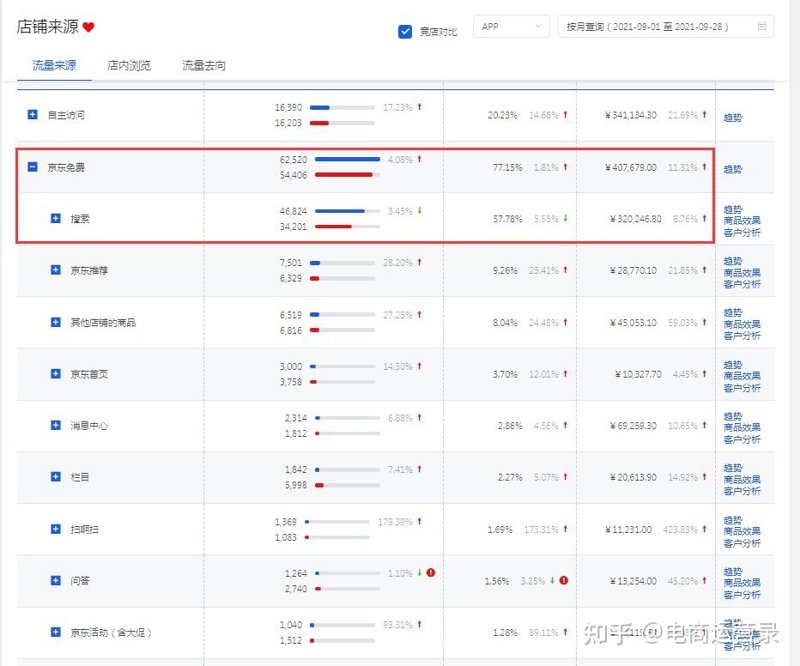
Task: Open 趋势 link in 问答 row
Action: click(733, 571)
